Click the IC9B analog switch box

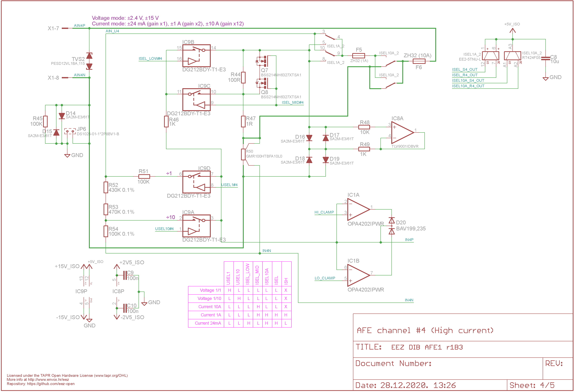click(196, 56)
